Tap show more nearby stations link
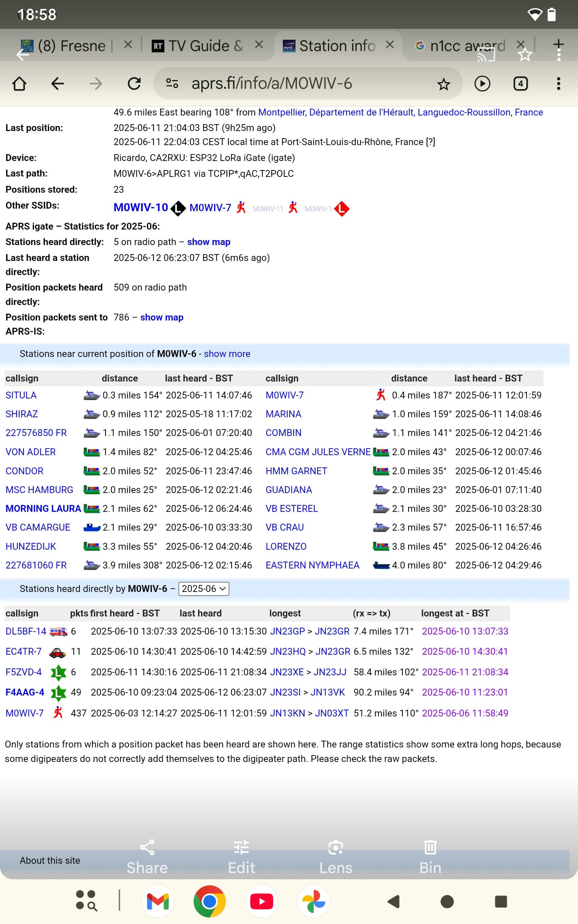 [x=227, y=354]
